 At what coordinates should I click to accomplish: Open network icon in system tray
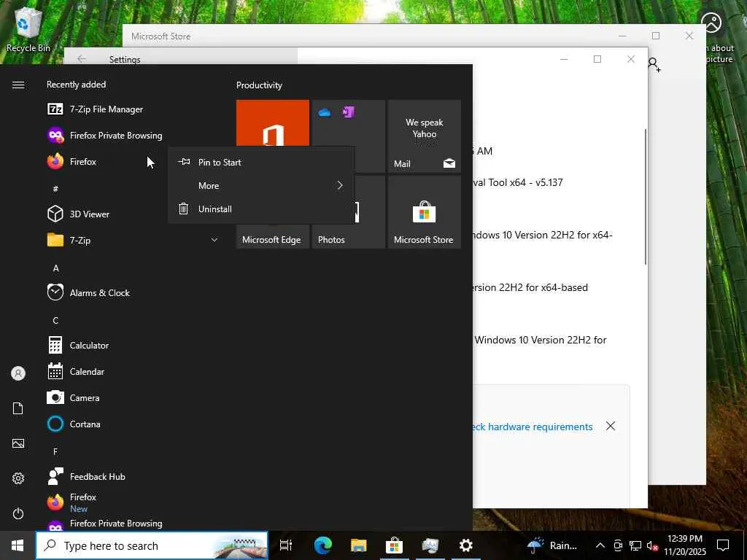[635, 545]
